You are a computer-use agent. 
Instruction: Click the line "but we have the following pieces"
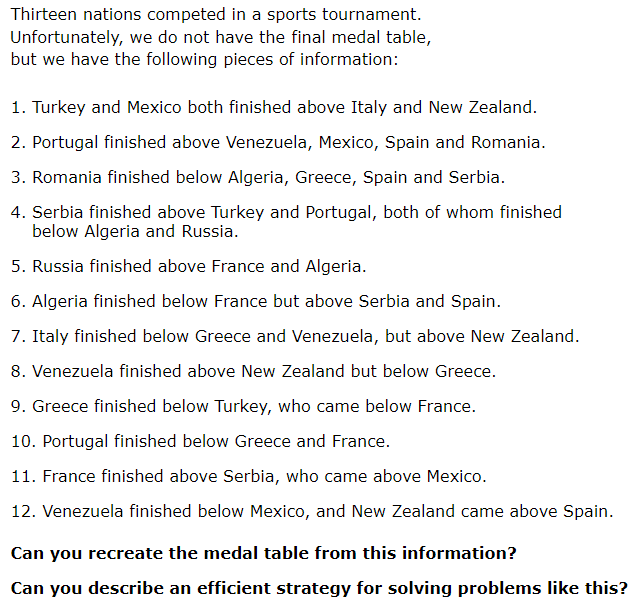(204, 59)
